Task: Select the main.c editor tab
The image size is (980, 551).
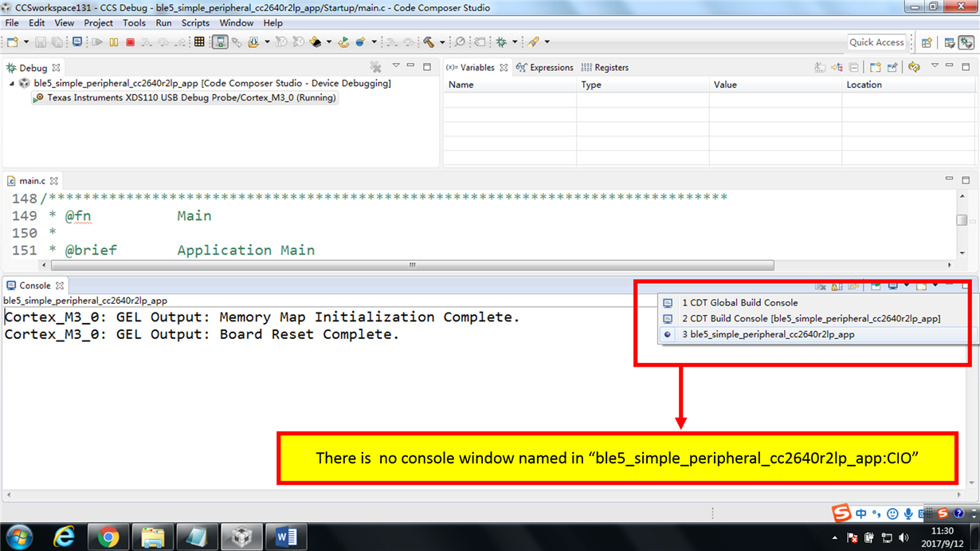Action: pos(33,181)
